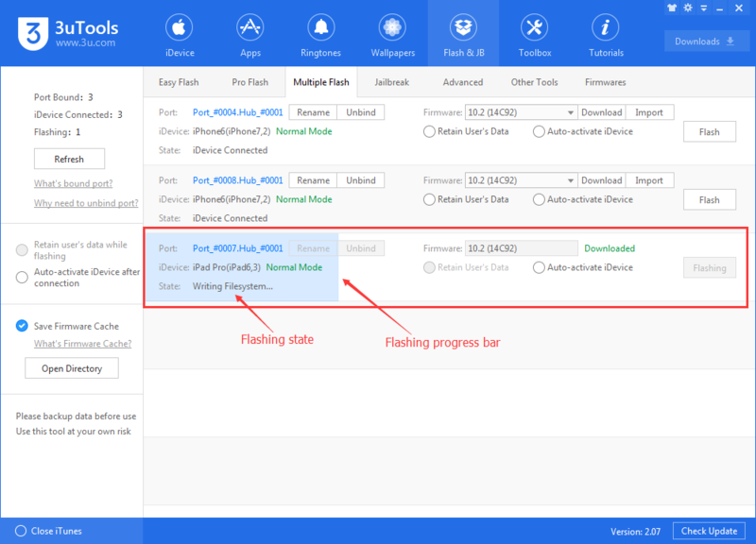Enable Retain User's Data for Port_#0004

coord(429,131)
